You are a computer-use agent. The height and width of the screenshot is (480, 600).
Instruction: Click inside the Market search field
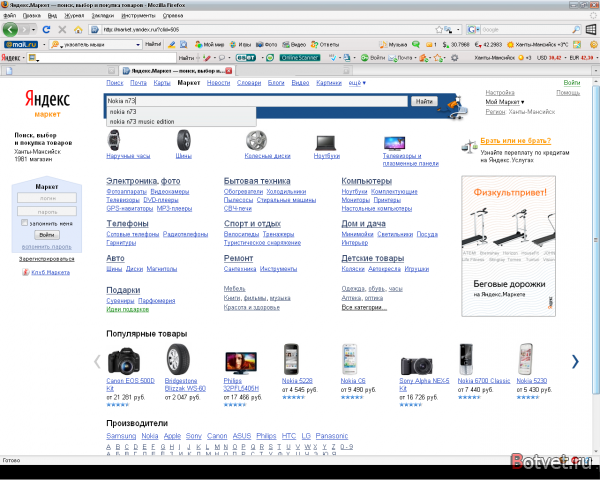256,101
